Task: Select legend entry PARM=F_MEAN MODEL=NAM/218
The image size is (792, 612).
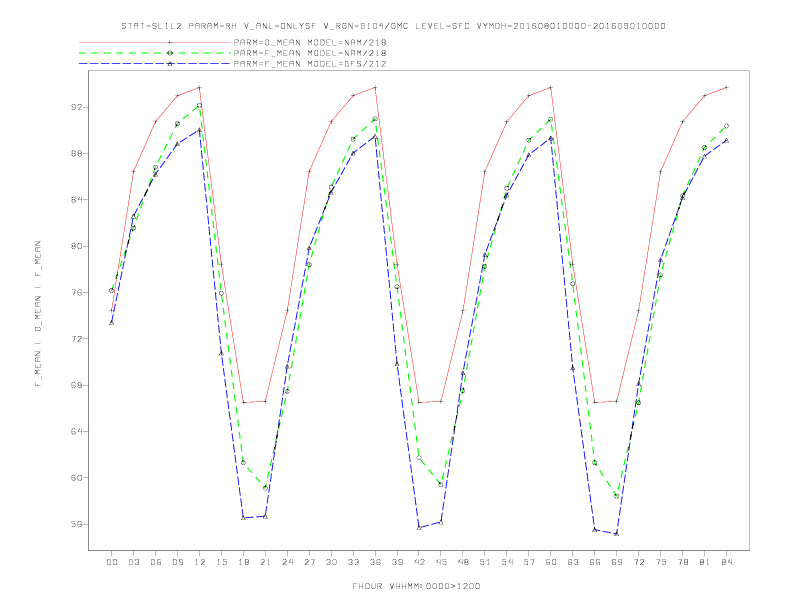Action: click(x=310, y=53)
